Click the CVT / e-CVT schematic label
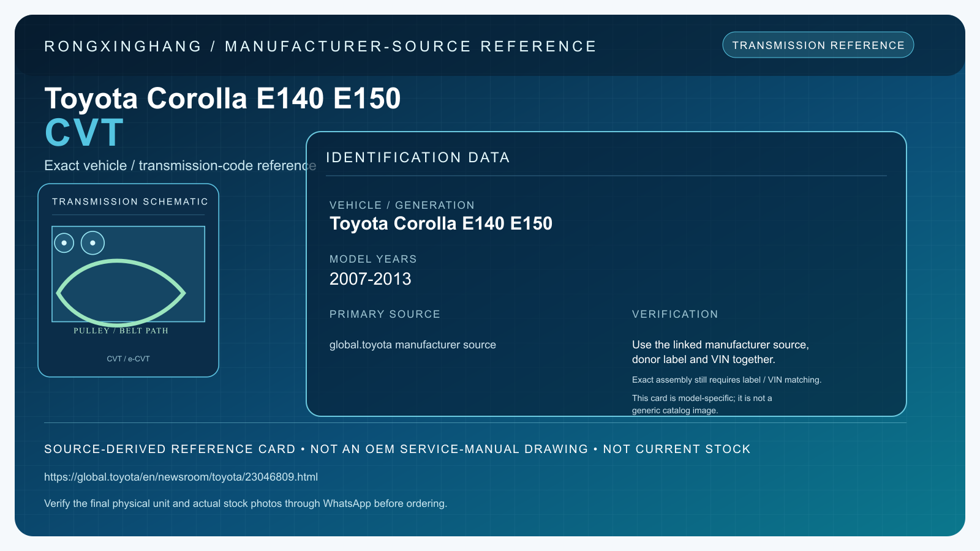 pyautogui.click(x=128, y=359)
